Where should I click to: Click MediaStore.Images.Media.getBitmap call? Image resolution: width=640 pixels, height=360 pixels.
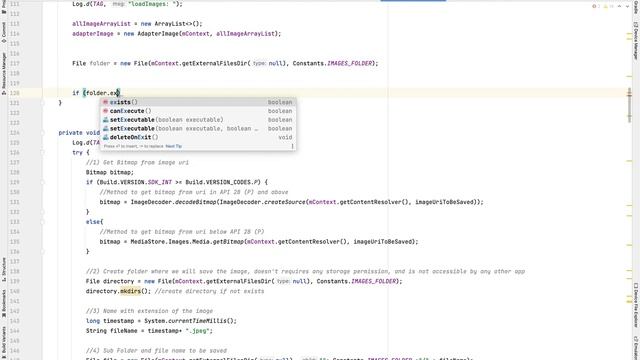tap(187, 242)
